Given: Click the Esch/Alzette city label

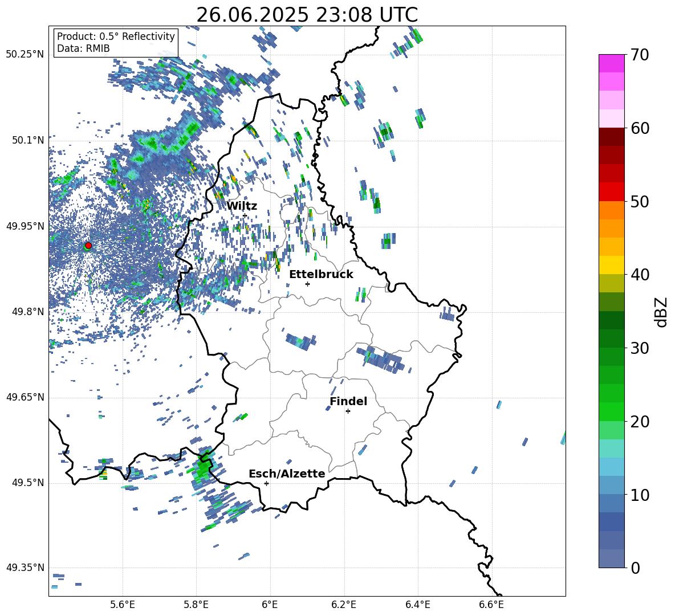Looking at the screenshot, I should click(287, 474).
